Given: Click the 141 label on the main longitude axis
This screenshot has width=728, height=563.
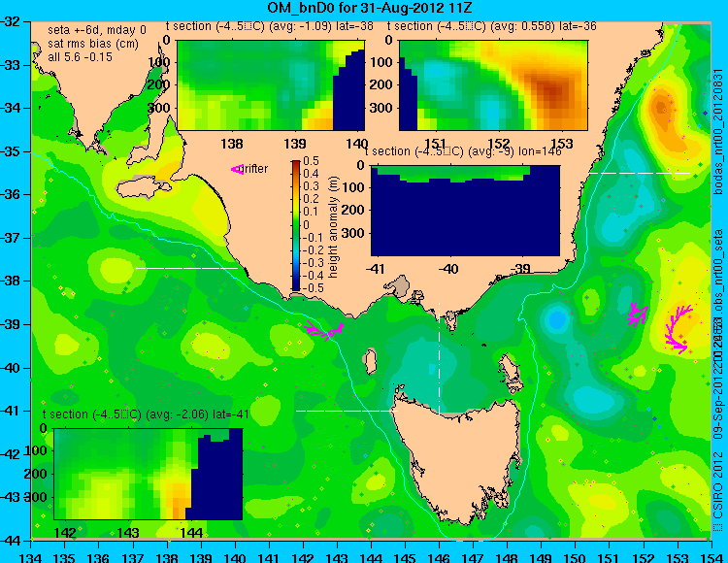Looking at the screenshot, I should [269, 557].
